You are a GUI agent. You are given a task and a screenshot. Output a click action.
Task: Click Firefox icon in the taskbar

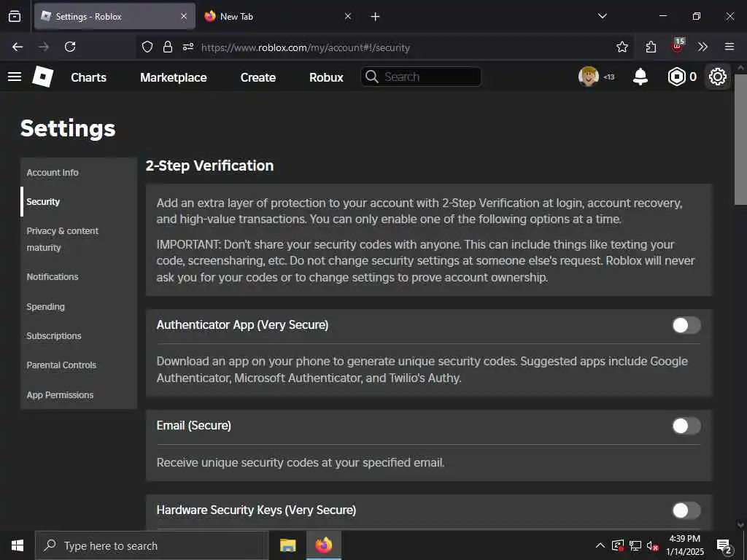[x=324, y=545]
